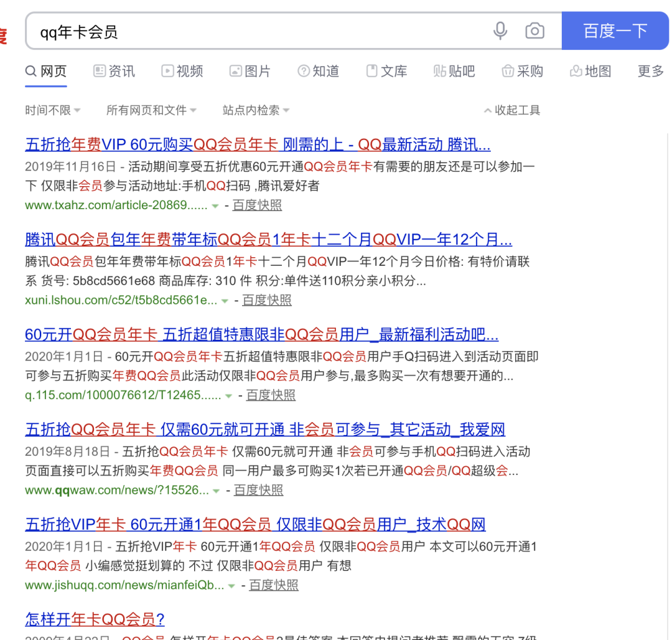Open the 地图 tab
Viewport: 672px width, 640px height.
tap(590, 71)
